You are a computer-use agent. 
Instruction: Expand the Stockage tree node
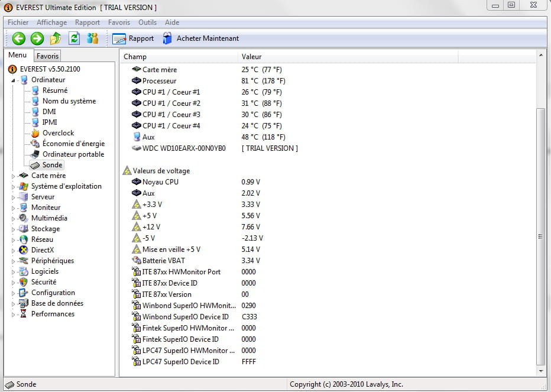coord(14,229)
